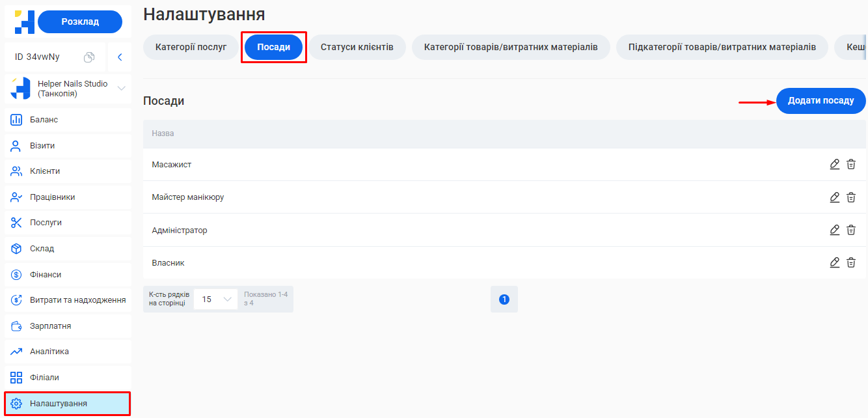Image resolution: width=868 pixels, height=418 pixels.
Task: Delete the Майстер манікюру position
Action: point(851,197)
